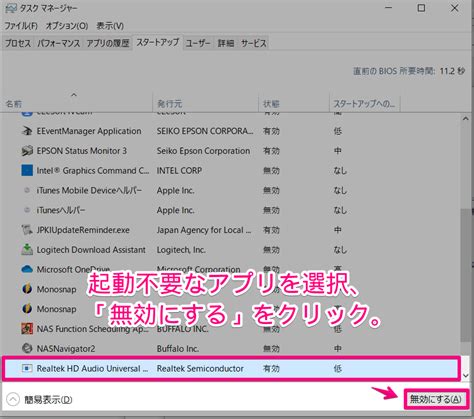Sort by スタートアップへの... column header

coord(365,104)
